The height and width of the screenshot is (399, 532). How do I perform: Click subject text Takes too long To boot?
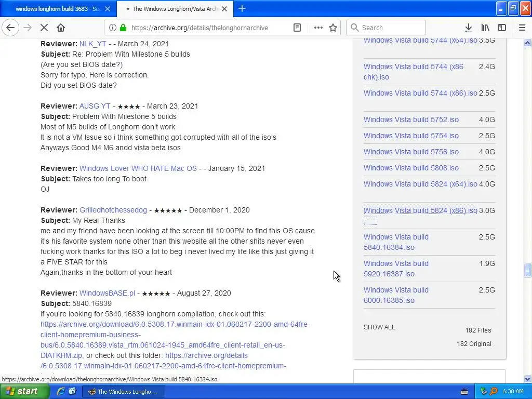coord(109,179)
